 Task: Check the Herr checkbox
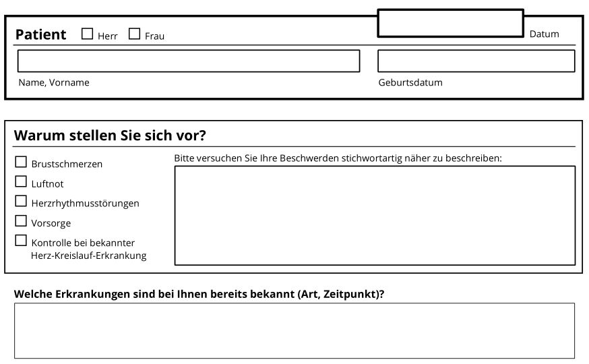[x=87, y=34]
